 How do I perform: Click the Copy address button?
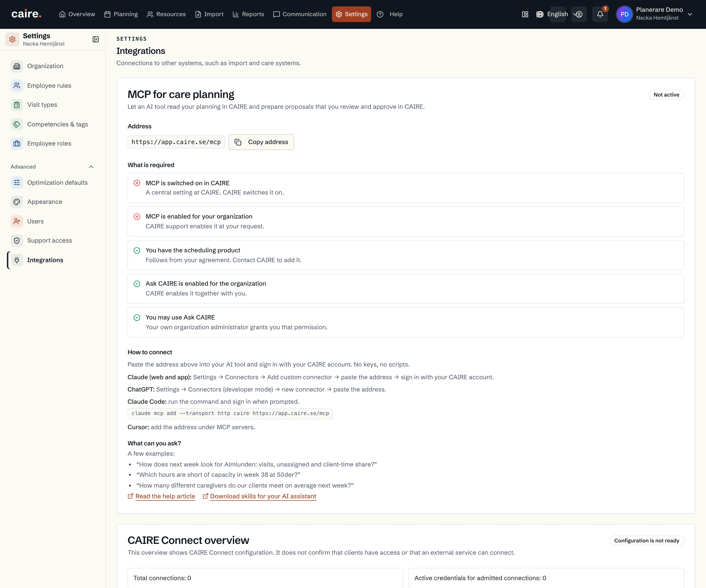(261, 142)
